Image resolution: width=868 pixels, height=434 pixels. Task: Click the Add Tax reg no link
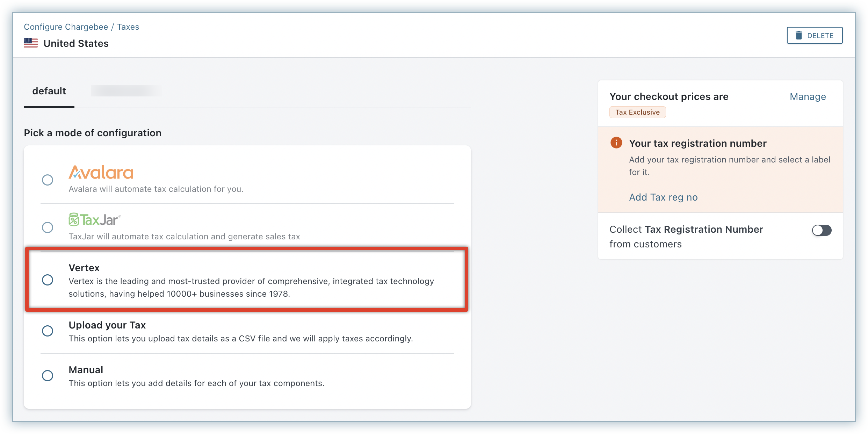663,197
